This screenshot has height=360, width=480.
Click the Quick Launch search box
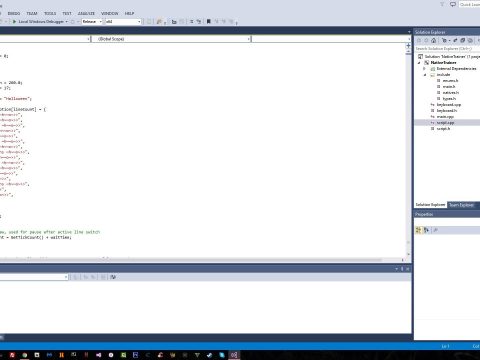click(469, 4)
